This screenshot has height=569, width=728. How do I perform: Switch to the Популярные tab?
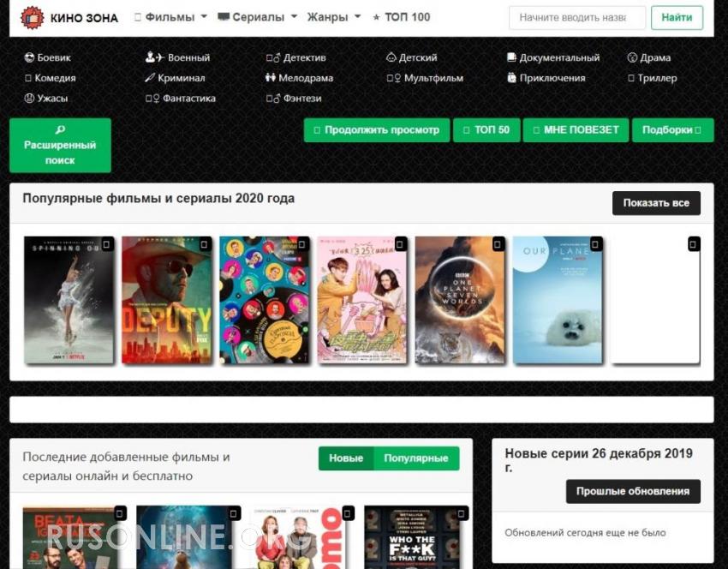pyautogui.click(x=416, y=458)
